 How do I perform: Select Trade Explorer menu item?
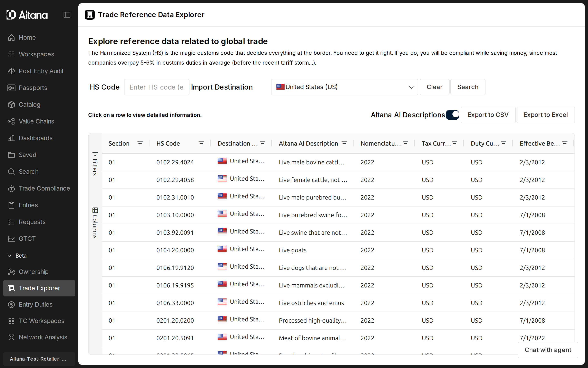pyautogui.click(x=39, y=288)
